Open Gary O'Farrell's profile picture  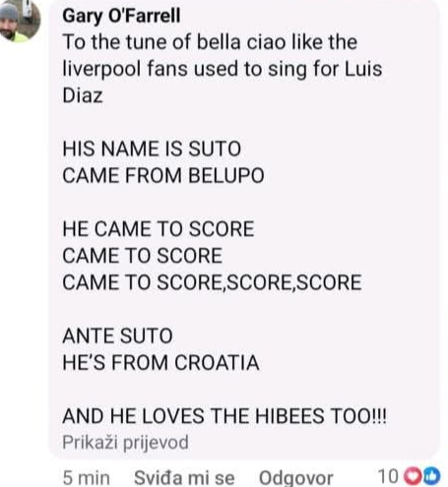(20, 21)
